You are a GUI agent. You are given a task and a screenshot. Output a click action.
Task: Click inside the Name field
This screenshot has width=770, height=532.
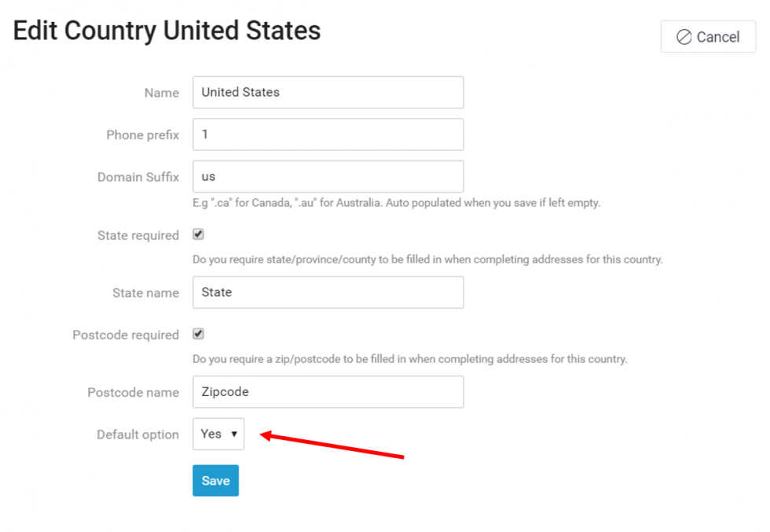[328, 92]
